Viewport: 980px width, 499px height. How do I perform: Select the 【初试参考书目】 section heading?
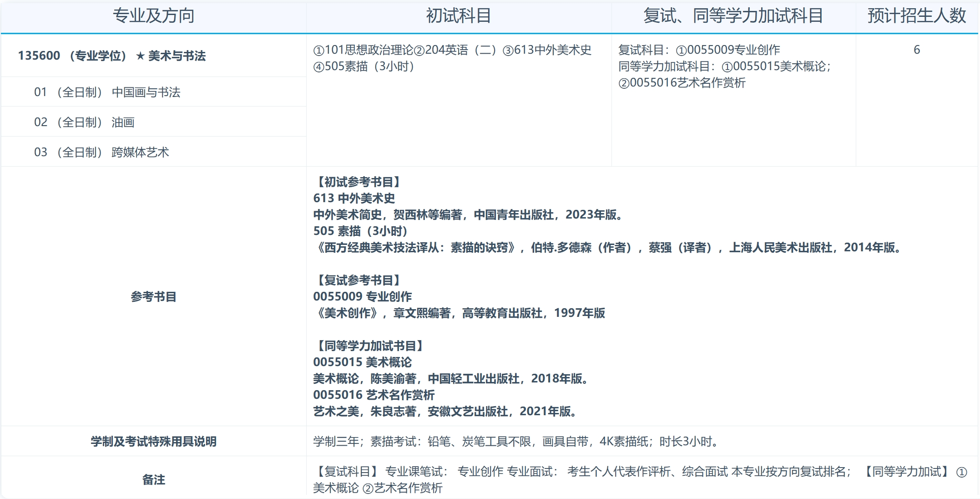tap(356, 181)
